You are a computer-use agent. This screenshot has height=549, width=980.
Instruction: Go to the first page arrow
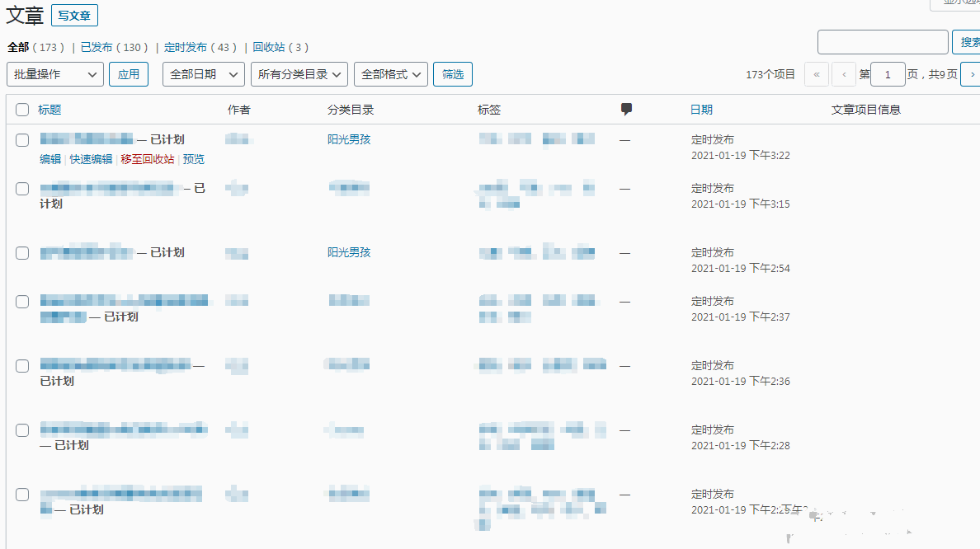tap(816, 75)
